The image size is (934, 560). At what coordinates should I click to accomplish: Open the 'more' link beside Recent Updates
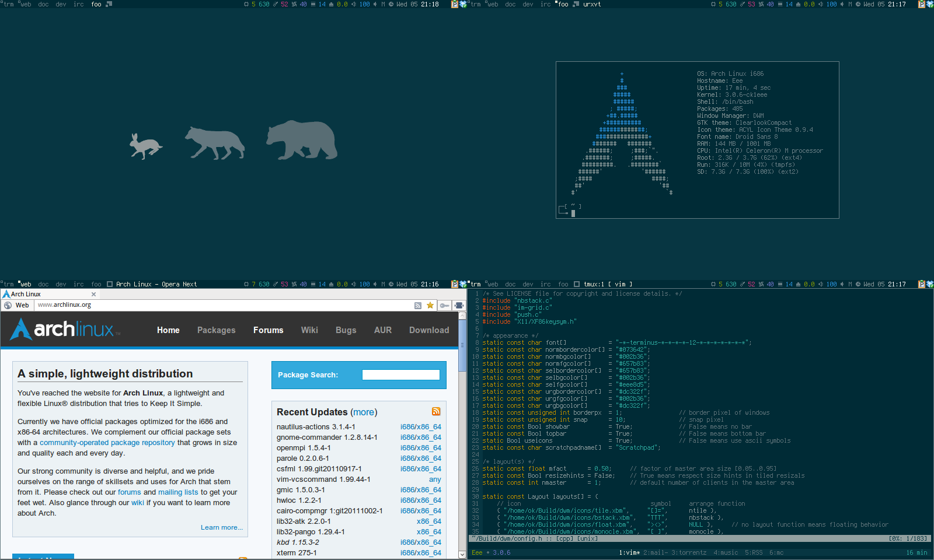(x=364, y=412)
